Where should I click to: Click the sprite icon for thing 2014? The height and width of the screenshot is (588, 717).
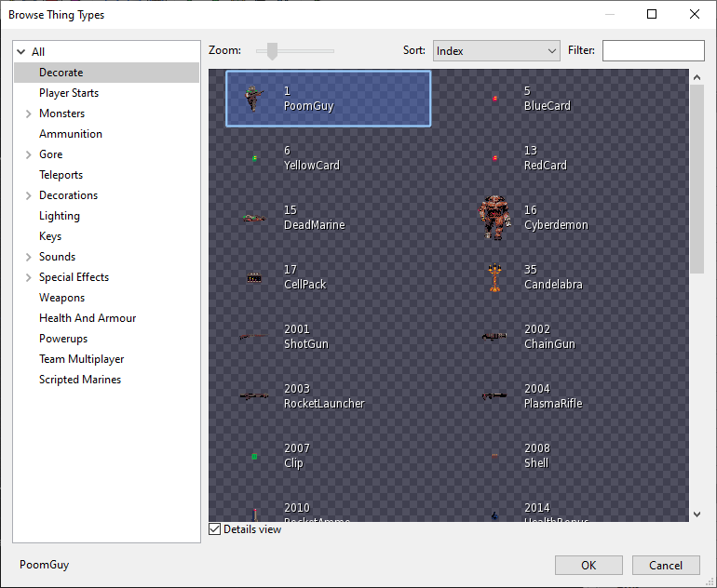click(x=494, y=516)
